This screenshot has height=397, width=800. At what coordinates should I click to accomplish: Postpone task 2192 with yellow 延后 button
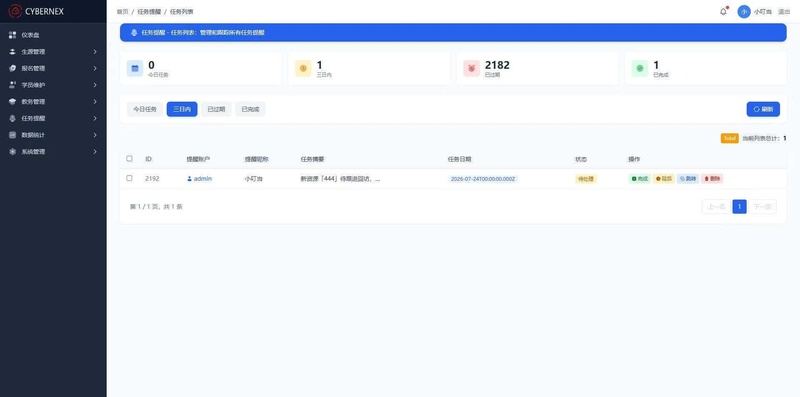[x=664, y=179]
